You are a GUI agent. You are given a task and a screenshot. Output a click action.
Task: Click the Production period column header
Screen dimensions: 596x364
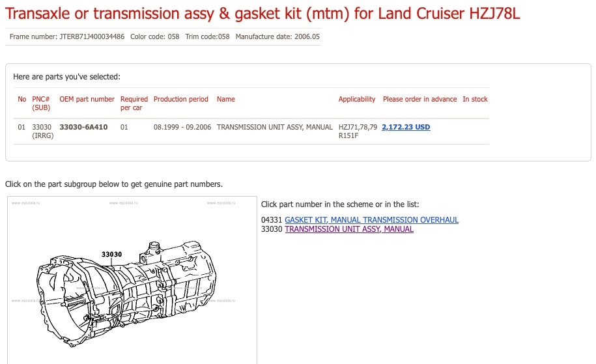click(x=181, y=99)
